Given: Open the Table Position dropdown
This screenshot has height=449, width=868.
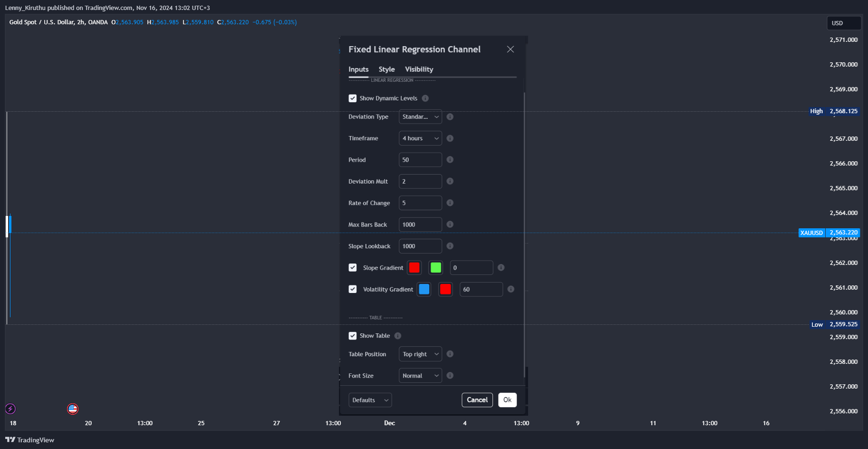Looking at the screenshot, I should pos(420,354).
